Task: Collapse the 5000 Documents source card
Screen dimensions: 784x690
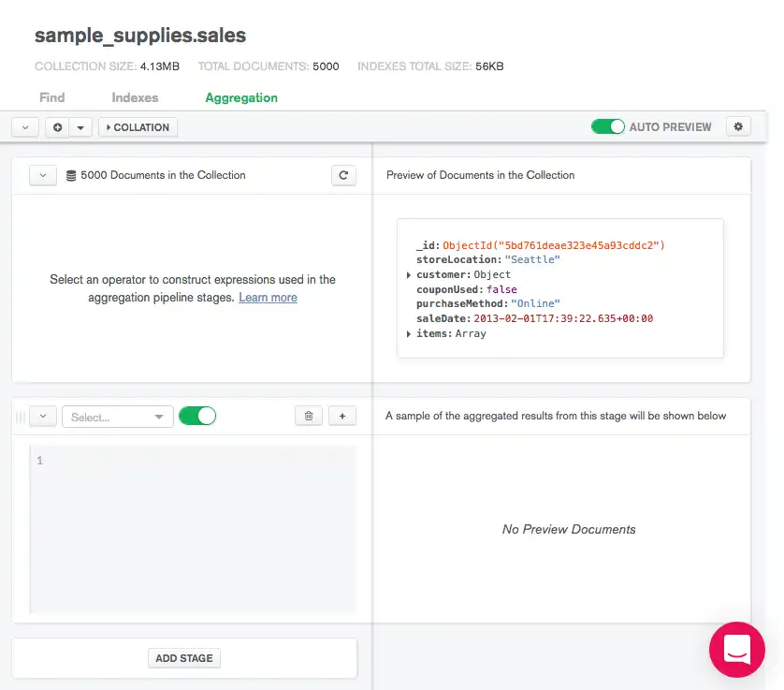Action: [41, 175]
